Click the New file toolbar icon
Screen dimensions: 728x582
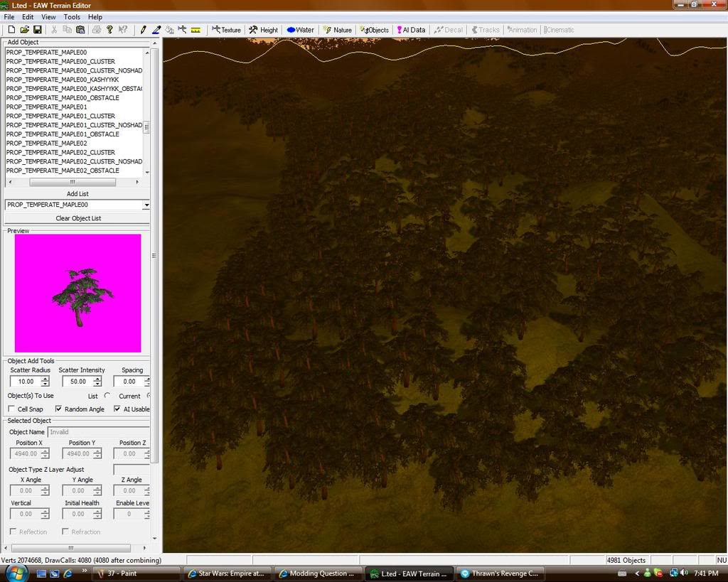(11, 30)
